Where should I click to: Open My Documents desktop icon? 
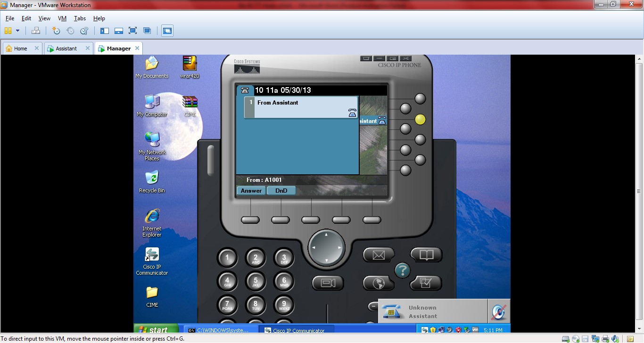pyautogui.click(x=152, y=67)
